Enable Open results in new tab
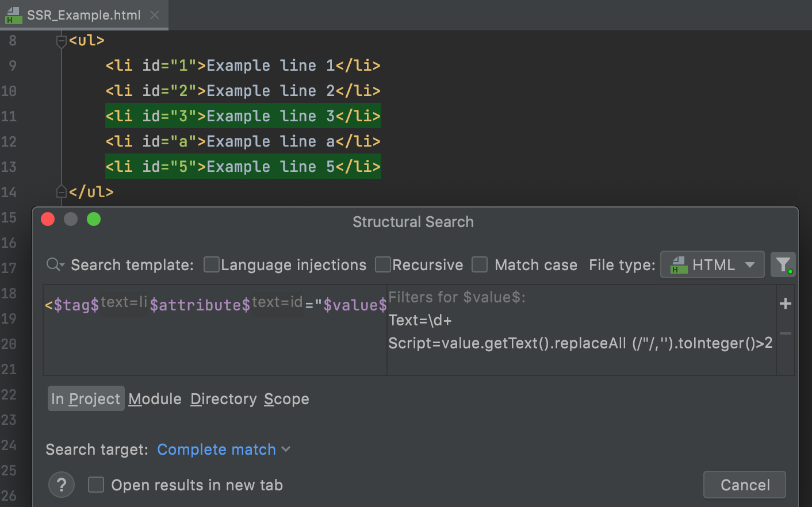 (x=96, y=485)
